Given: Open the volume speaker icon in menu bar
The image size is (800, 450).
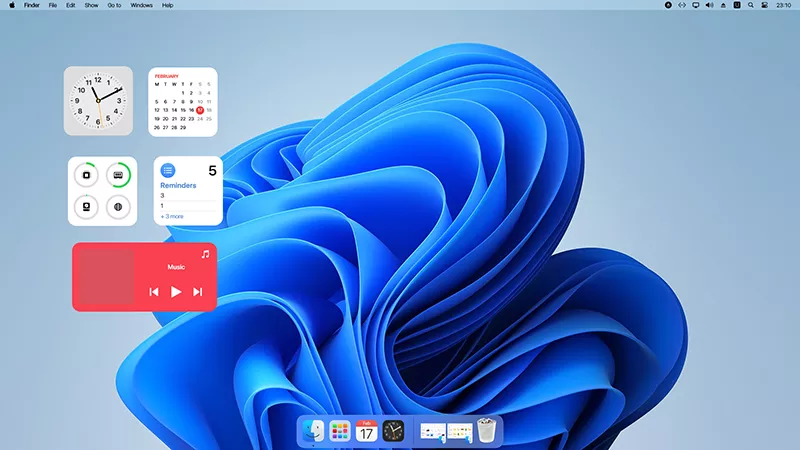Looking at the screenshot, I should click(x=709, y=5).
